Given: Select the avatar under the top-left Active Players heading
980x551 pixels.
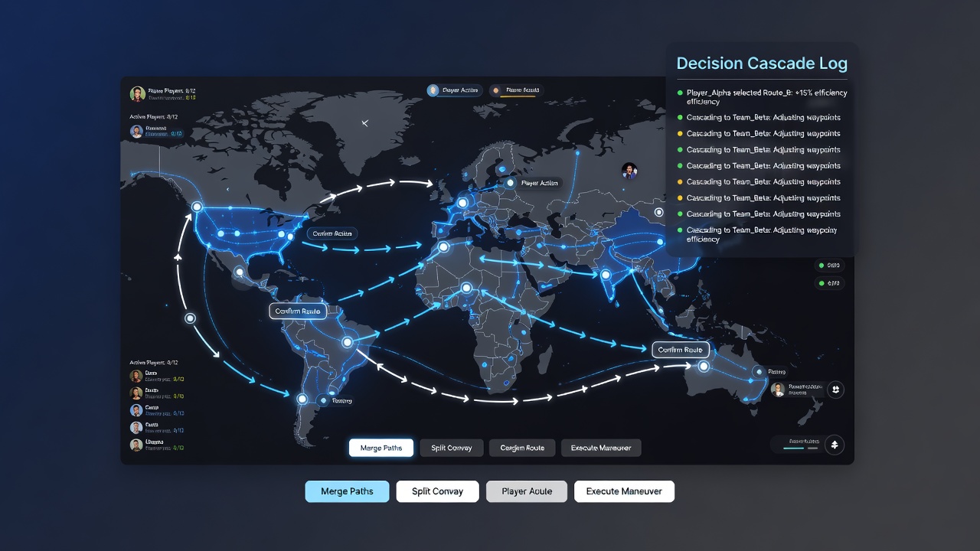Looking at the screenshot, I should (x=136, y=132).
